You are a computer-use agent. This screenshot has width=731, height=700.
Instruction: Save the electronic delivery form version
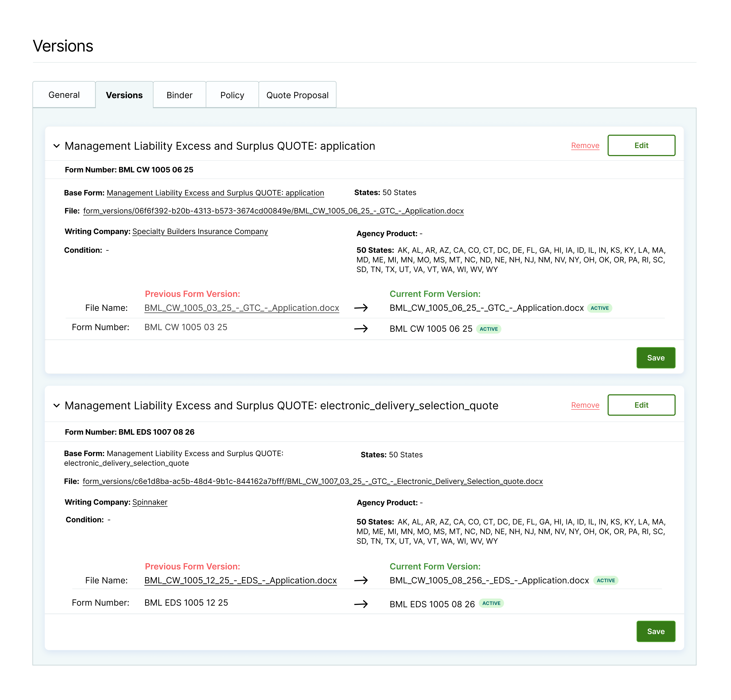coord(655,631)
